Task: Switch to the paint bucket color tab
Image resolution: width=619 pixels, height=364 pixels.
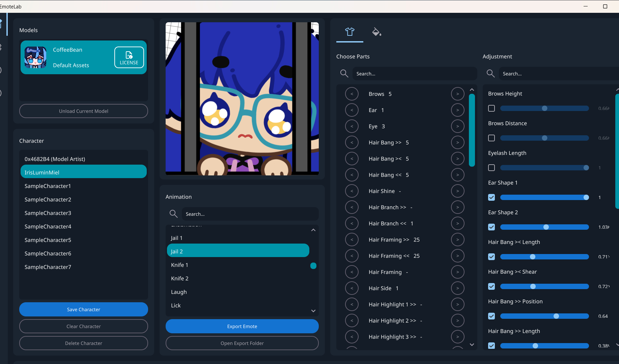Action: pos(376,32)
